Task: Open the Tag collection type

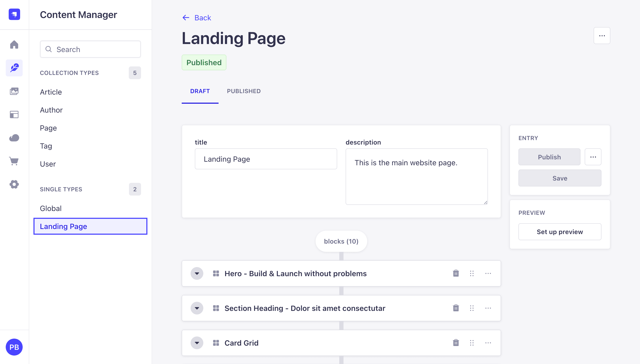Action: point(46,146)
